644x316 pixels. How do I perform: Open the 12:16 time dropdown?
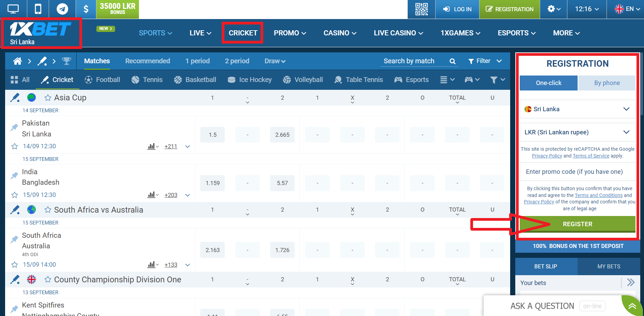[x=587, y=9]
